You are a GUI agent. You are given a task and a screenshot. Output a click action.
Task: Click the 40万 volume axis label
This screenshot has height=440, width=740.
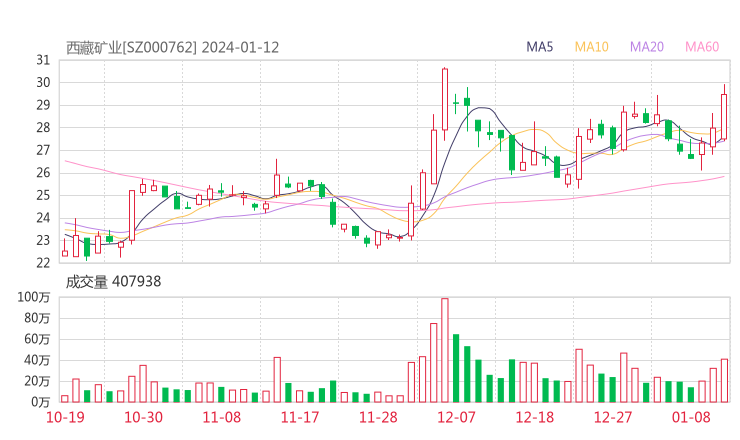(x=37, y=360)
